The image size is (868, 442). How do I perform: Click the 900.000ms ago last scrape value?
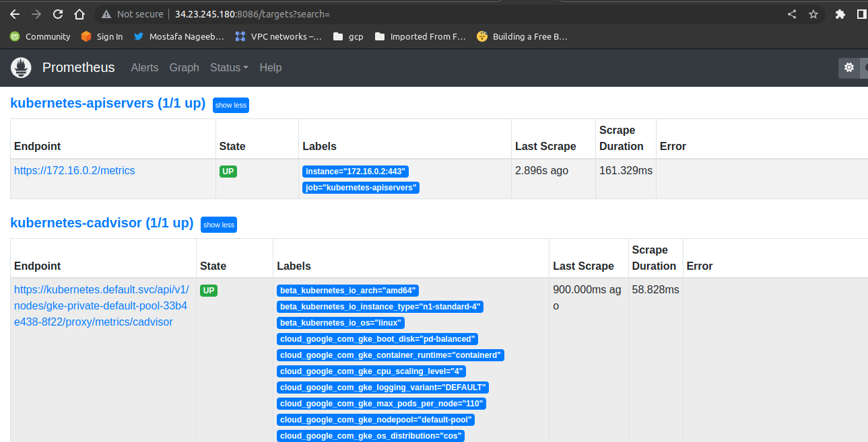pos(587,298)
